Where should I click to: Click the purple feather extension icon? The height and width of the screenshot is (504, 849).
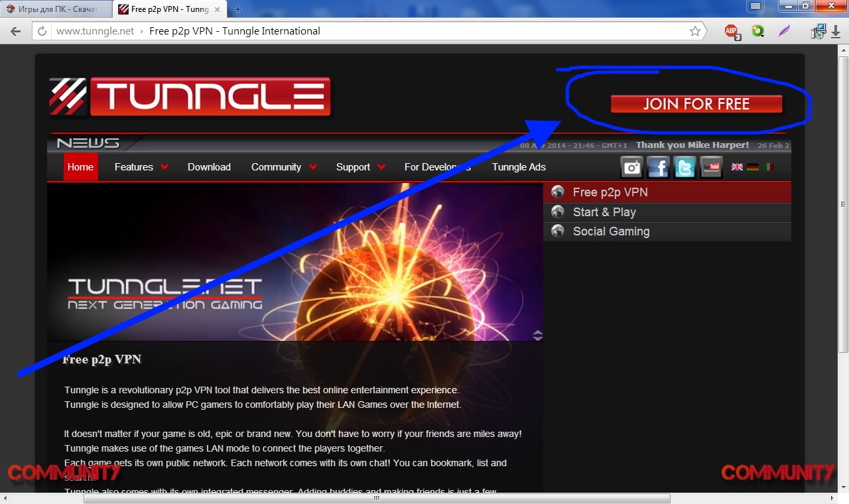coord(785,31)
